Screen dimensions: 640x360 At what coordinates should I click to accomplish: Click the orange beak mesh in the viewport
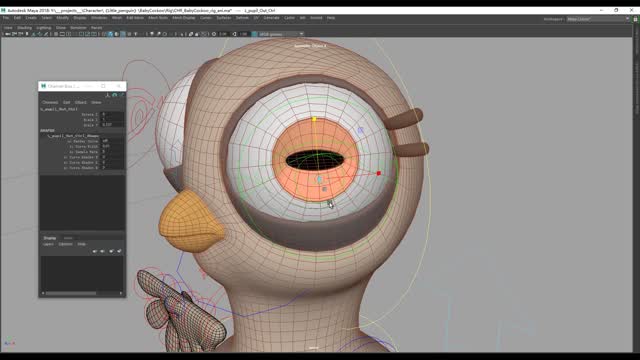tap(191, 222)
